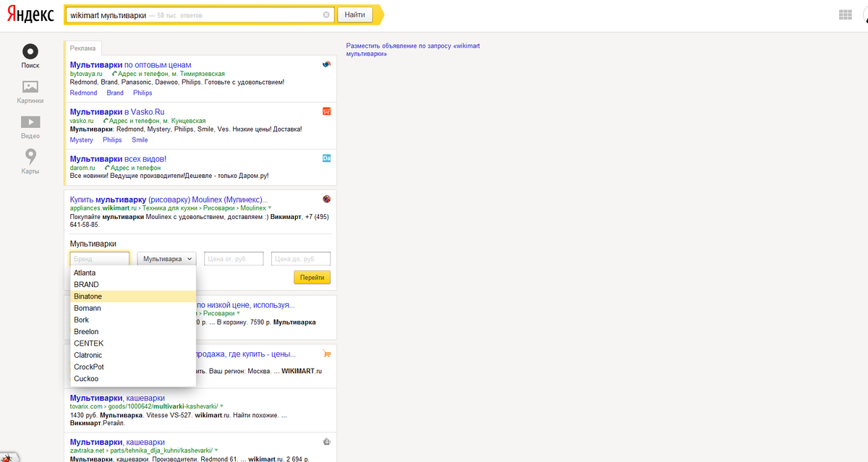Choose Bomann from the brand list
The height and width of the screenshot is (462, 868).
[133, 308]
